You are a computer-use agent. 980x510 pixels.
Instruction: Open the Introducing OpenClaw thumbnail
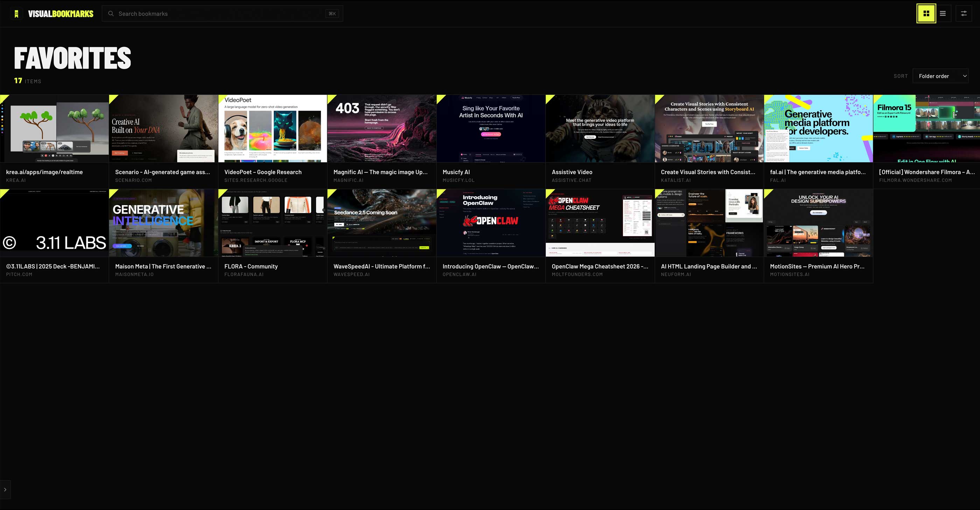tap(491, 223)
